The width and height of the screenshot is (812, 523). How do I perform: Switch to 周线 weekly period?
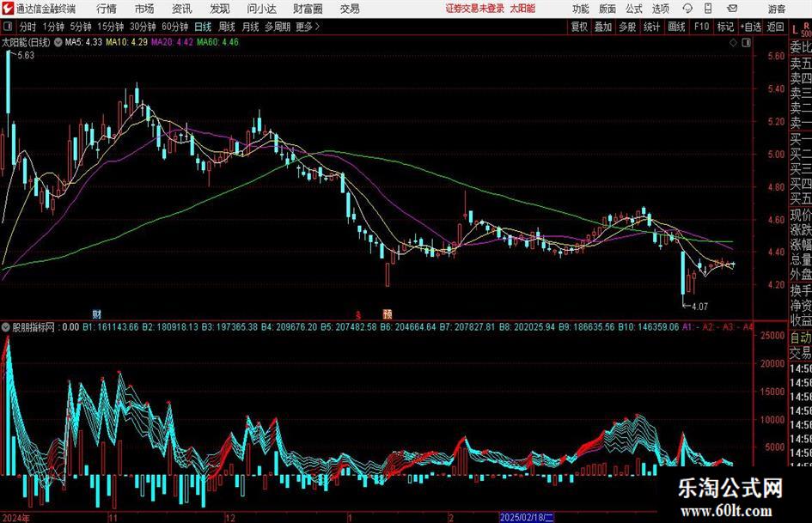pos(226,27)
